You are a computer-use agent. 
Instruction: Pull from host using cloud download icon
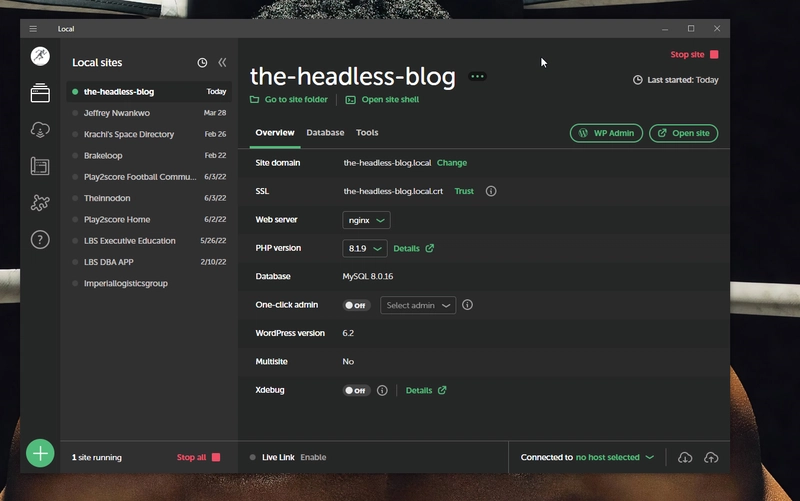coord(685,458)
